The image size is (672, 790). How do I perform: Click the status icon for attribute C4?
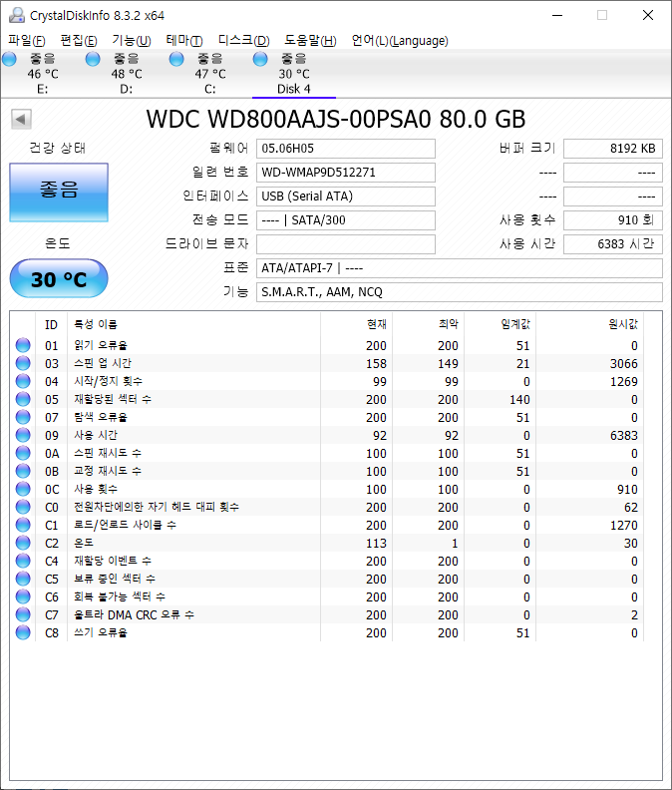[x=23, y=561]
